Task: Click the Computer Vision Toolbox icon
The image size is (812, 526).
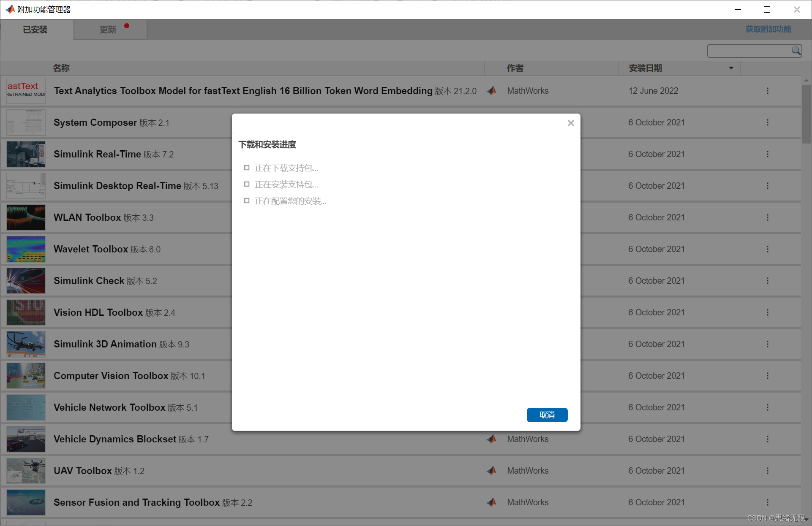Action: click(x=25, y=375)
